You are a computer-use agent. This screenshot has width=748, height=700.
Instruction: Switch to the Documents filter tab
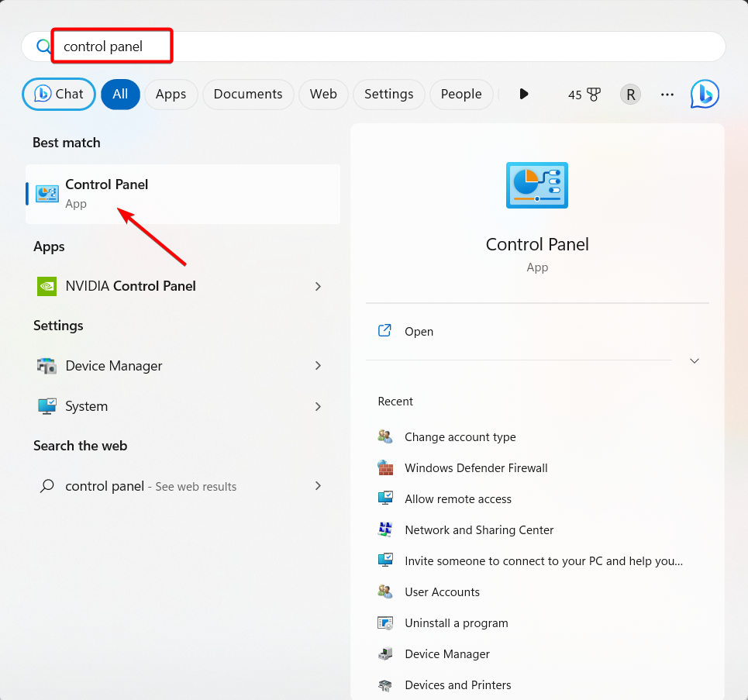point(248,94)
